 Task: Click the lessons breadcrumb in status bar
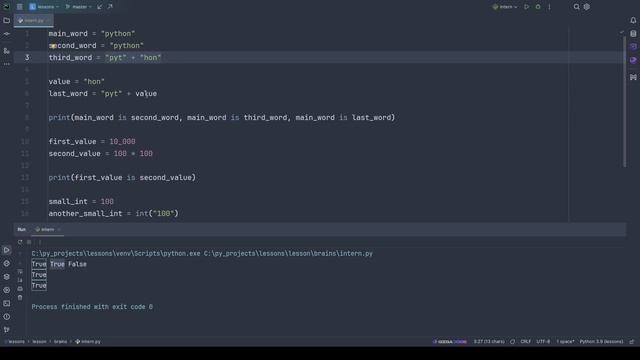(x=16, y=342)
